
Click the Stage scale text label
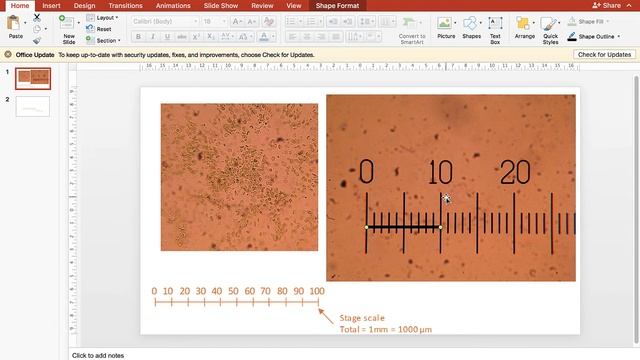click(x=362, y=318)
